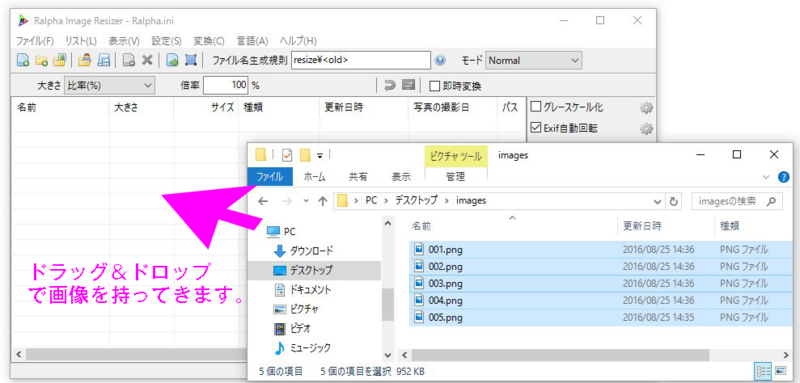The height and width of the screenshot is (383, 800).
Task: Click the add folder icon in Ralpha toolbar
Action: [41, 60]
